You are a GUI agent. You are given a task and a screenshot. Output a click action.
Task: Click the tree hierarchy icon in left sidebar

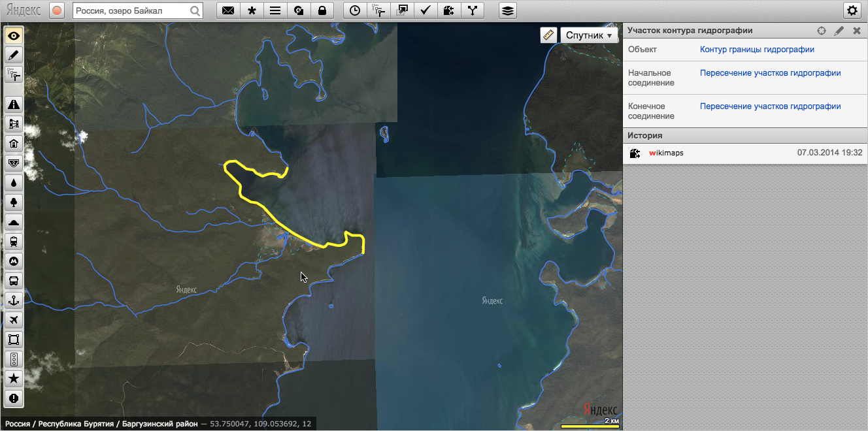[14, 74]
